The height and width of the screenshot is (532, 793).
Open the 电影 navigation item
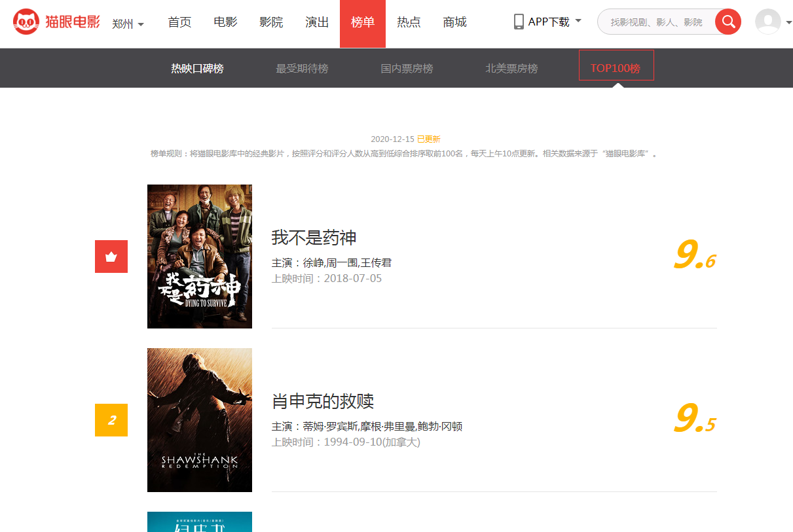[x=225, y=22]
